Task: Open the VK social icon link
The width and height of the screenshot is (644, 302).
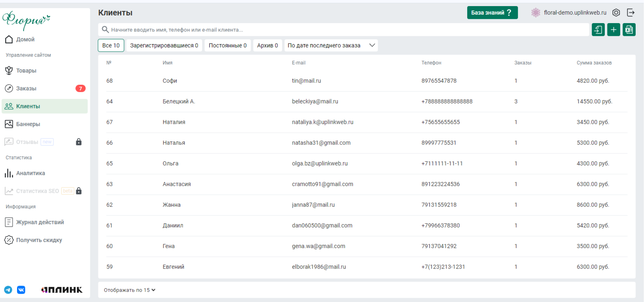Action: coord(21,290)
